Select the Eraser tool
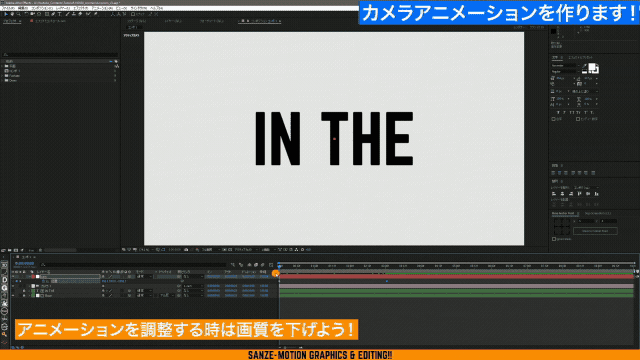This screenshot has height=360, width=640. [80, 14]
